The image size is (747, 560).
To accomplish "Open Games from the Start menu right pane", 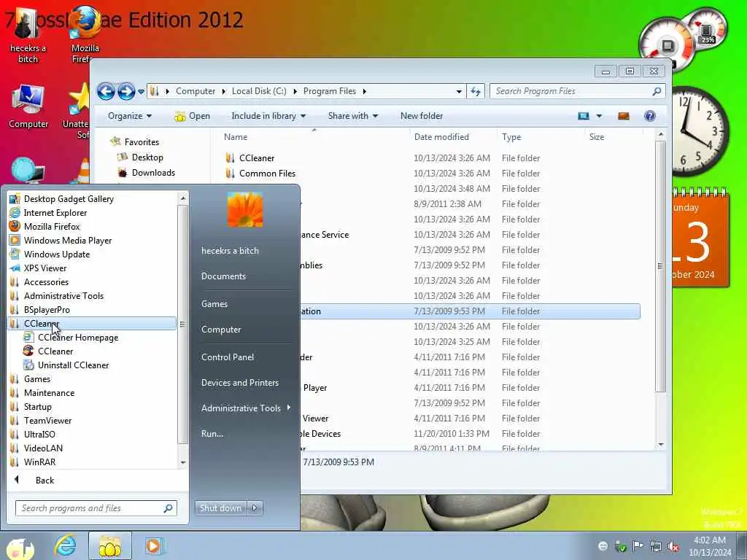I will tap(214, 304).
